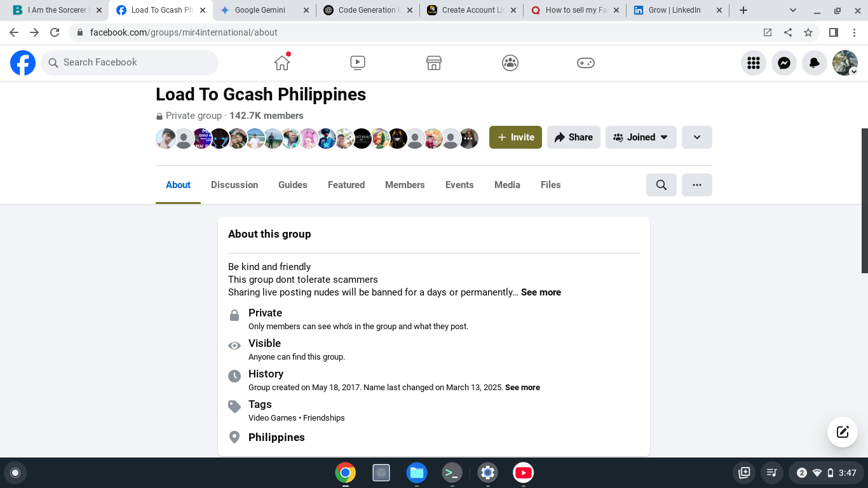Click the Invite button
868x488 pixels.
pos(515,137)
